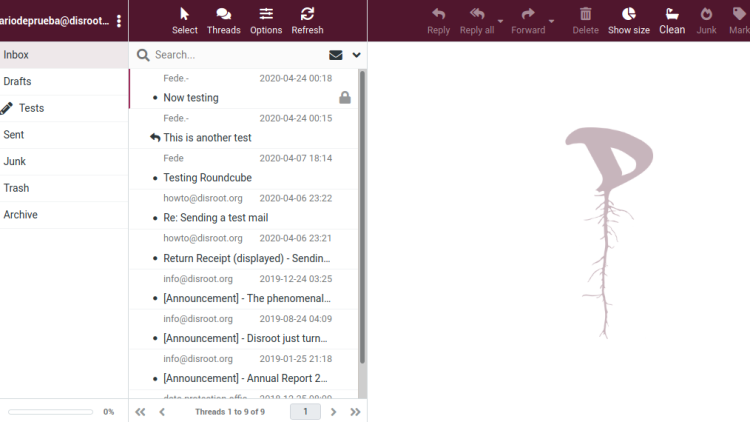Go to next page of threads
This screenshot has width=750, height=422.
pos(333,412)
